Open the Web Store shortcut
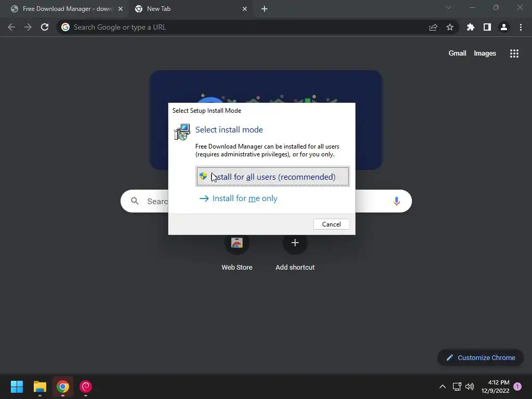Screen dimensions: 532x399 237,251
